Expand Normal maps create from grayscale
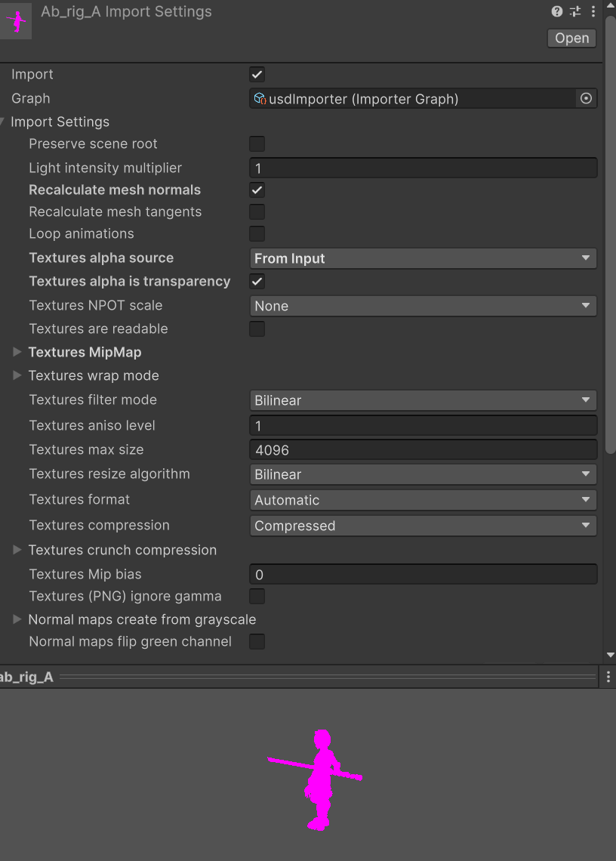Viewport: 616px width, 861px height. [17, 619]
